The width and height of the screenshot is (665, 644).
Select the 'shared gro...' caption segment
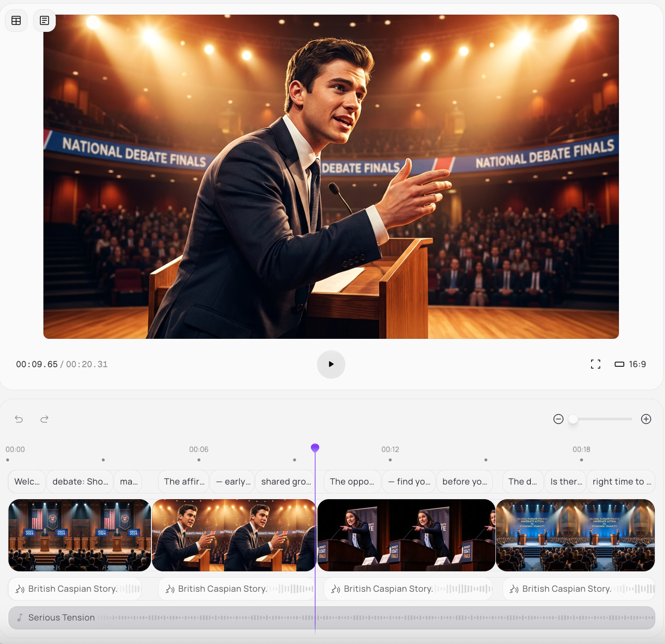(286, 481)
